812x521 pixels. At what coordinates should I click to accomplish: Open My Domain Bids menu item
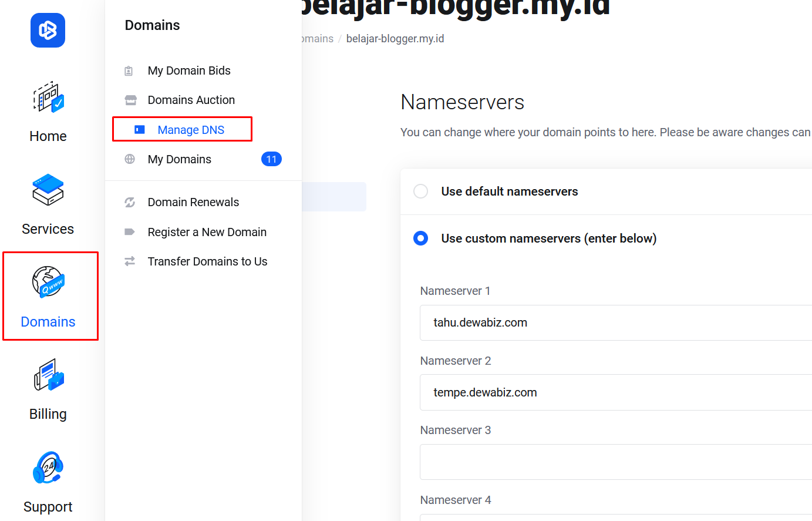tap(188, 70)
